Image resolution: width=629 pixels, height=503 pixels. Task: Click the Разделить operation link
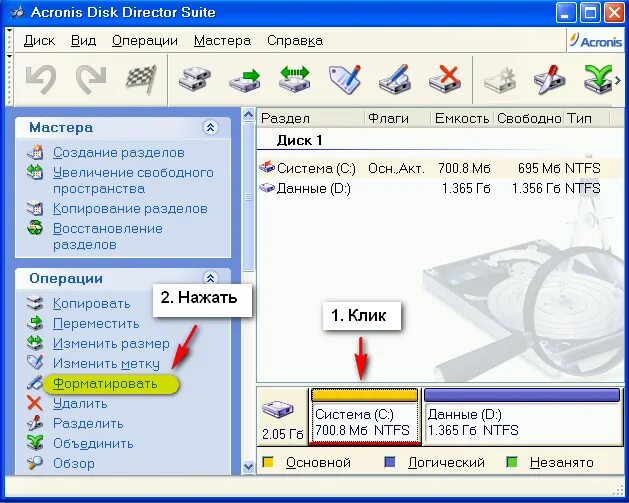pyautogui.click(x=88, y=423)
